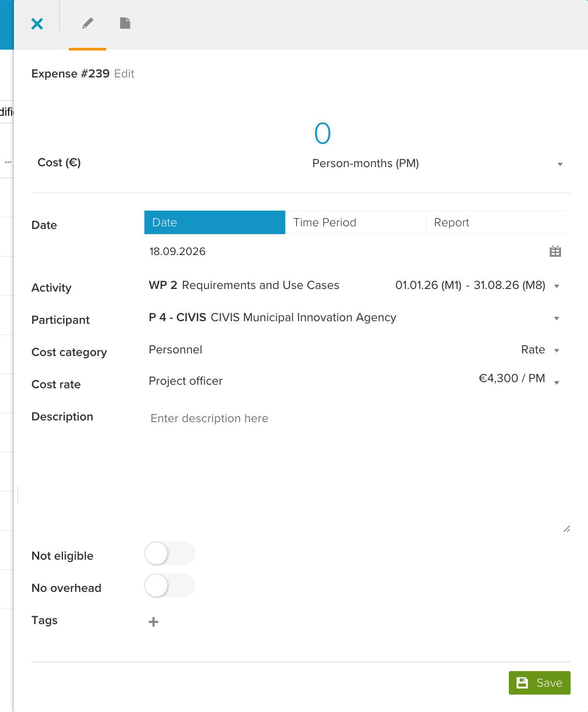Click the Rate label in Cost category
The width and height of the screenshot is (588, 712).
[533, 349]
